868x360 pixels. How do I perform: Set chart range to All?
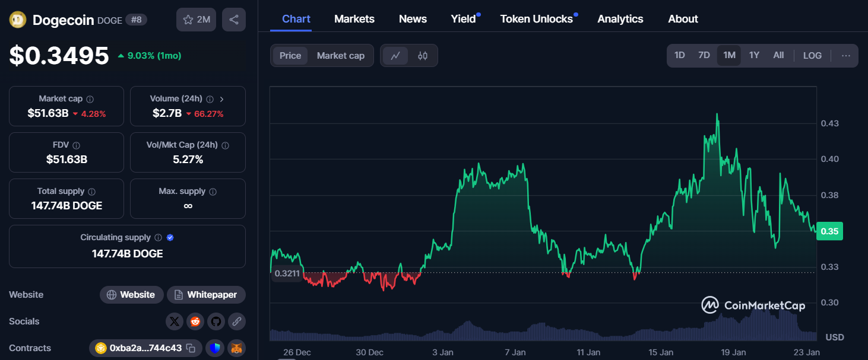[778, 56]
